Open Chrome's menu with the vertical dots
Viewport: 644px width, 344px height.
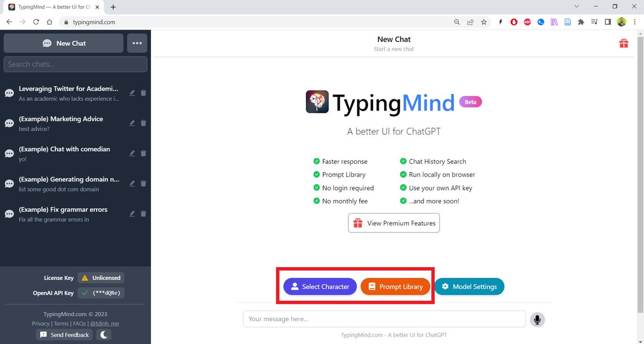click(634, 22)
